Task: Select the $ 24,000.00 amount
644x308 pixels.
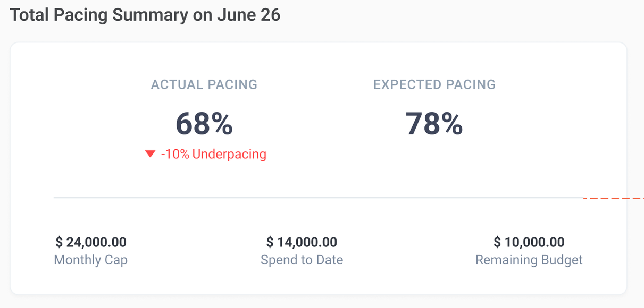Action: coord(91,243)
